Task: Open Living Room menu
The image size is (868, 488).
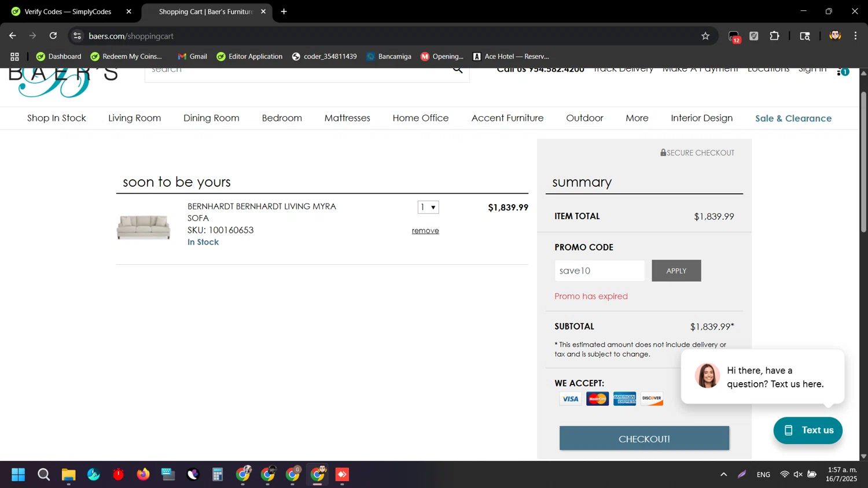Action: click(x=135, y=118)
